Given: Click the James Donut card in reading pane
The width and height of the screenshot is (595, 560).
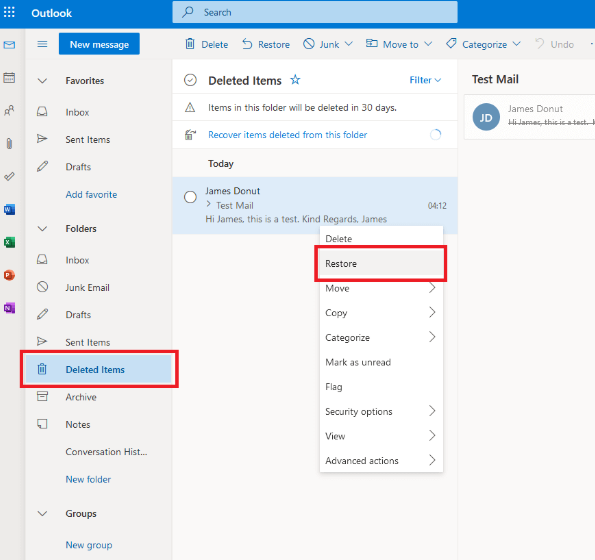Looking at the screenshot, I should coord(530,117).
